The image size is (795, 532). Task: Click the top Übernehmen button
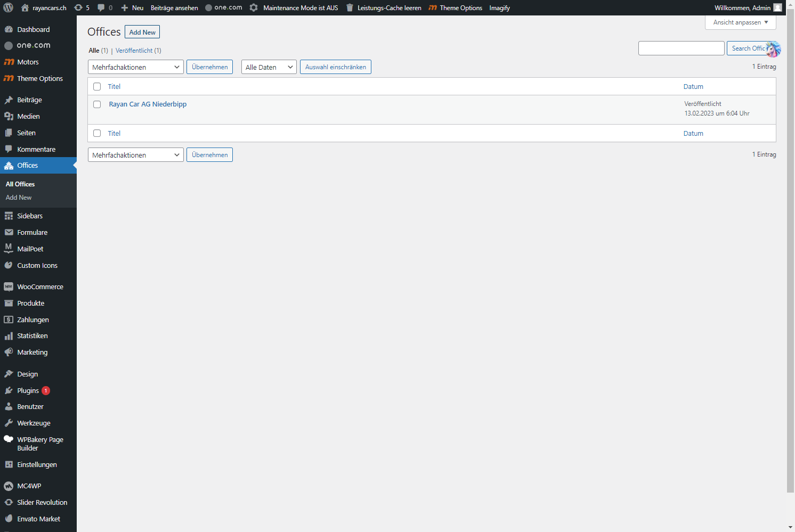click(210, 67)
